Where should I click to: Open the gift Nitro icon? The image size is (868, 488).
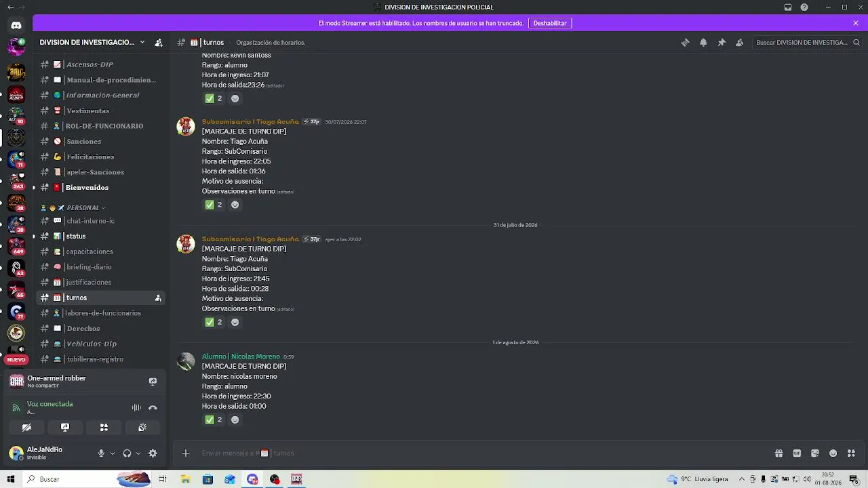(x=778, y=453)
